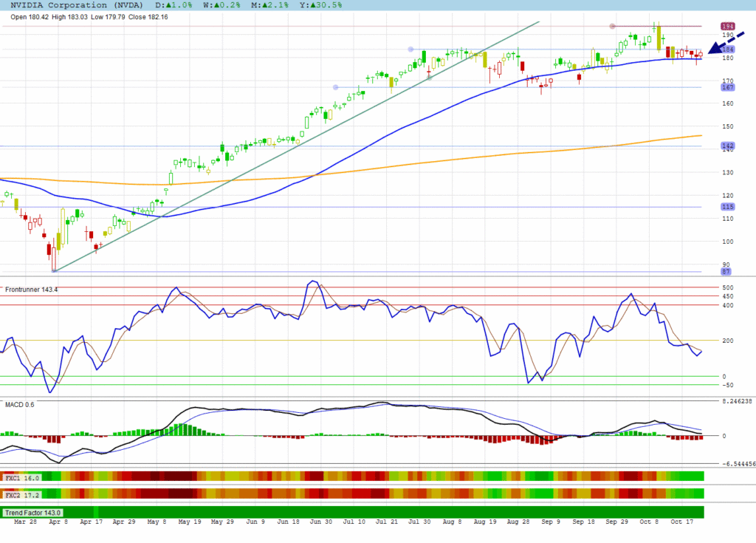Select the 184 price level tag
The image size is (756, 543).
[x=727, y=49]
